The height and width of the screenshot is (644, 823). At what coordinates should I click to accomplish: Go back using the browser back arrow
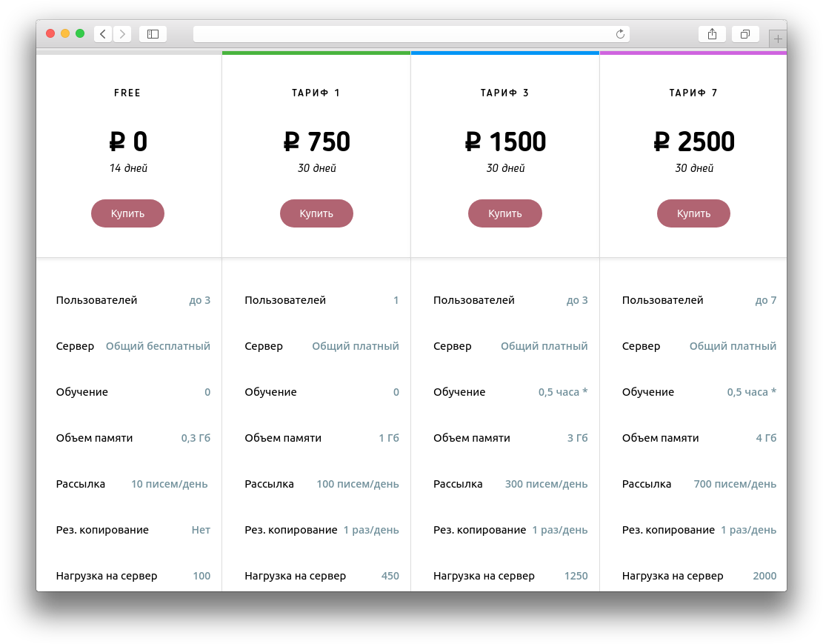tap(103, 34)
